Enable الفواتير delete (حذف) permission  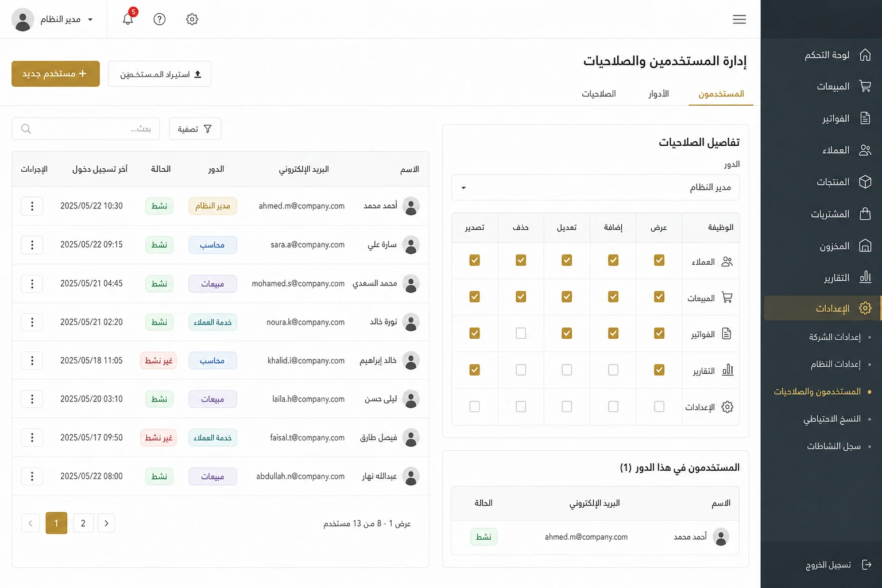click(521, 333)
